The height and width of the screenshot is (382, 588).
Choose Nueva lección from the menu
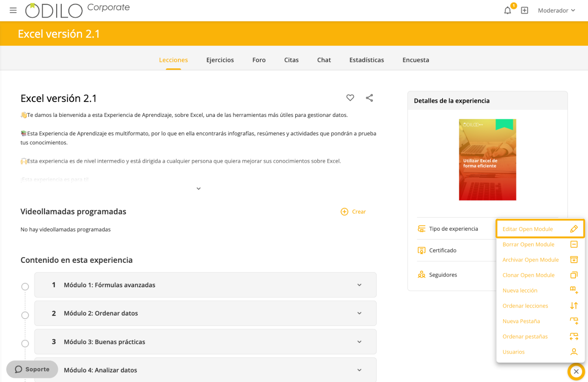click(540, 291)
